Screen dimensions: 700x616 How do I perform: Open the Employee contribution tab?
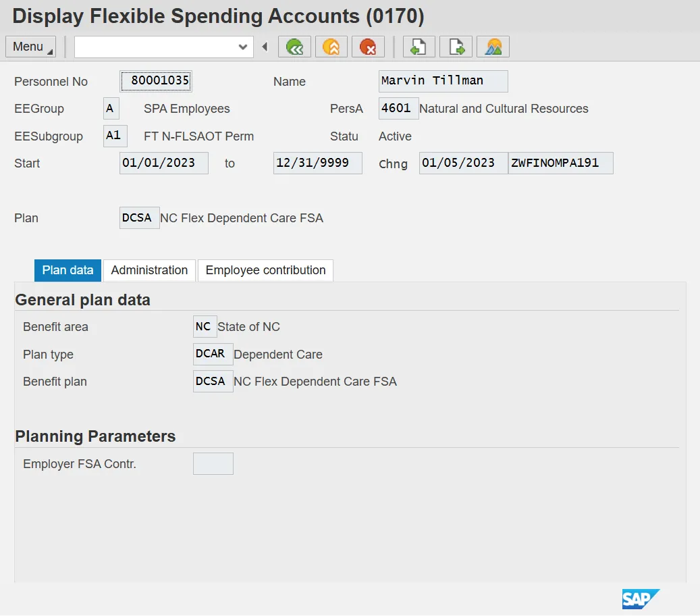pyautogui.click(x=265, y=270)
